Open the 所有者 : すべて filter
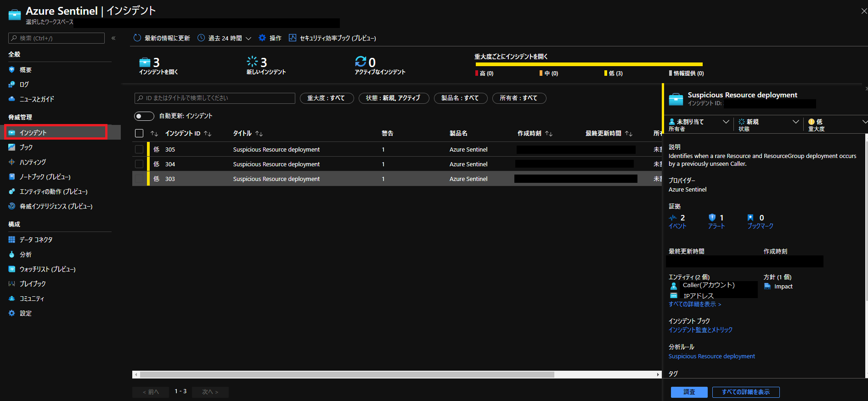Screen dimensions: 868x401 pos(519,98)
